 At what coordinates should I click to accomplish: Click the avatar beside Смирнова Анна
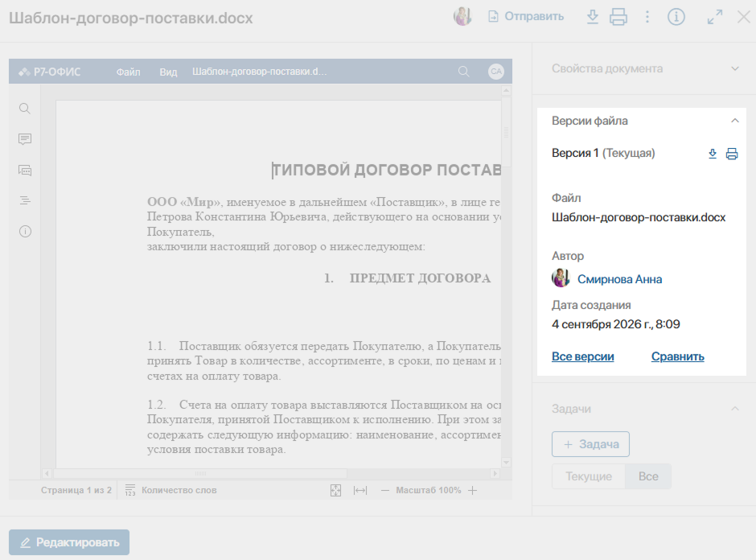tap(561, 278)
